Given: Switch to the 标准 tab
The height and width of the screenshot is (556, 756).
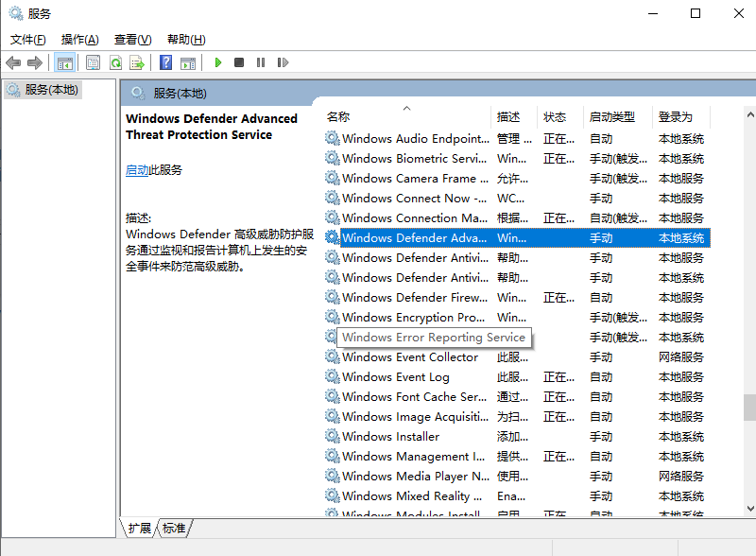Looking at the screenshot, I should [x=174, y=529].
